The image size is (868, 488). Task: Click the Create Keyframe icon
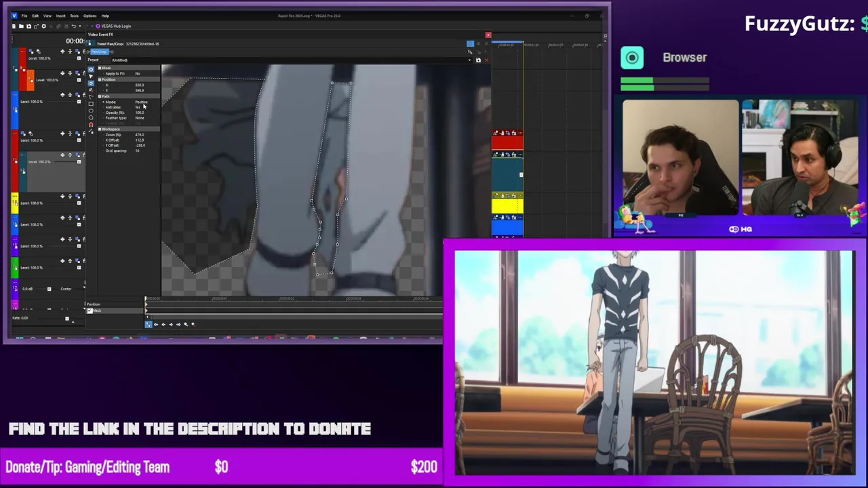(186, 324)
